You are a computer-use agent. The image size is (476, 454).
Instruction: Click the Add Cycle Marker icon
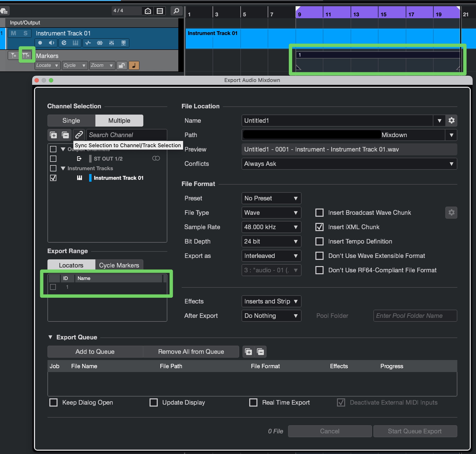tap(26, 56)
